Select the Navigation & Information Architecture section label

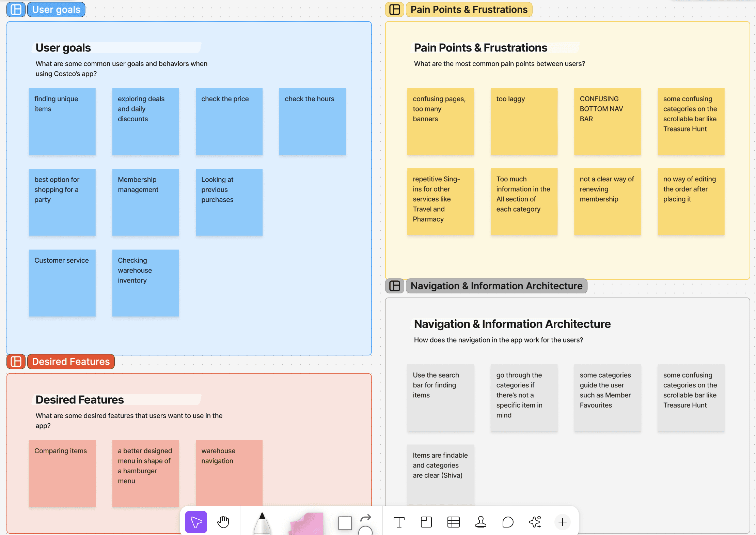[497, 286]
